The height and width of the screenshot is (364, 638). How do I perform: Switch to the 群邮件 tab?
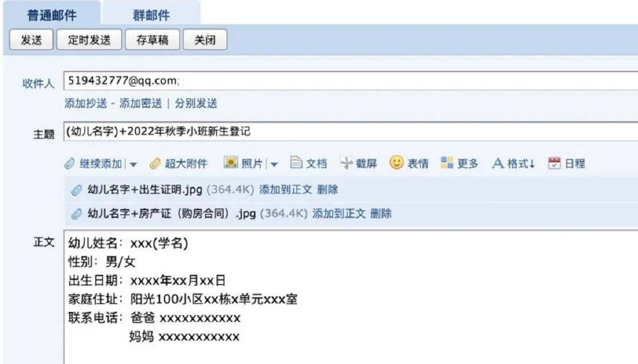(x=151, y=15)
